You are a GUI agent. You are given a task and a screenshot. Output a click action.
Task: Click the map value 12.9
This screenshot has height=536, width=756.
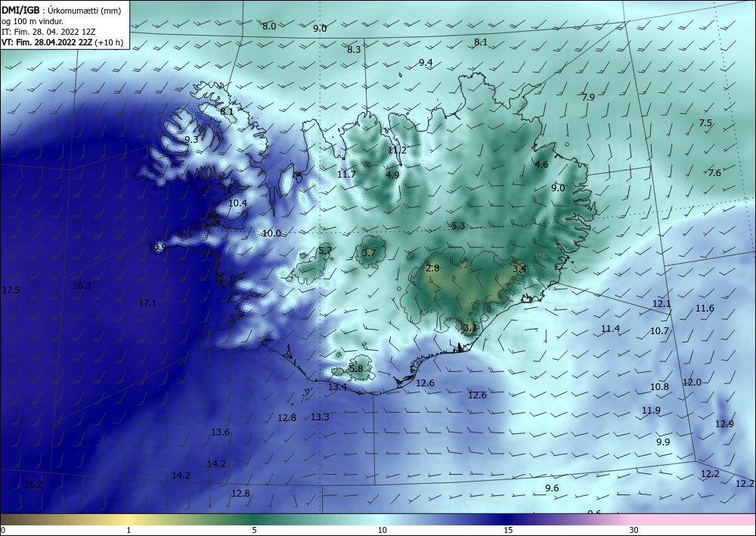tap(724, 423)
